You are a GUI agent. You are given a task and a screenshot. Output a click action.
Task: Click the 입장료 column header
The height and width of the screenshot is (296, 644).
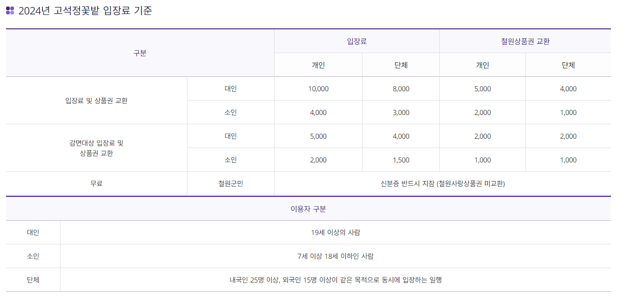click(x=357, y=41)
